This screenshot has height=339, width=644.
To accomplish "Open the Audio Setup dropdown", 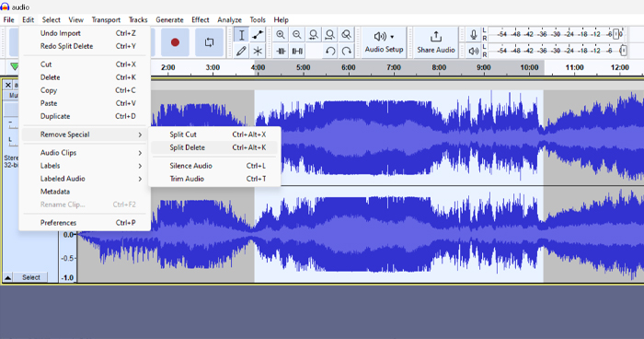I will tap(384, 42).
